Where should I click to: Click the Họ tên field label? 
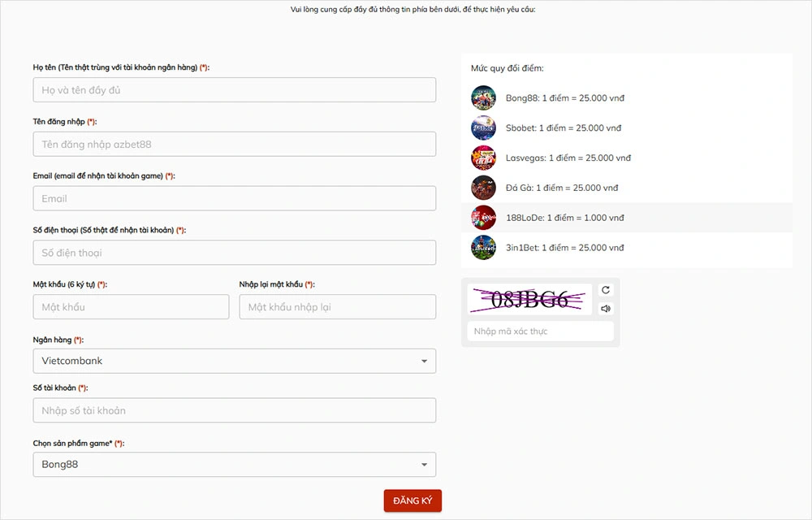(121, 67)
